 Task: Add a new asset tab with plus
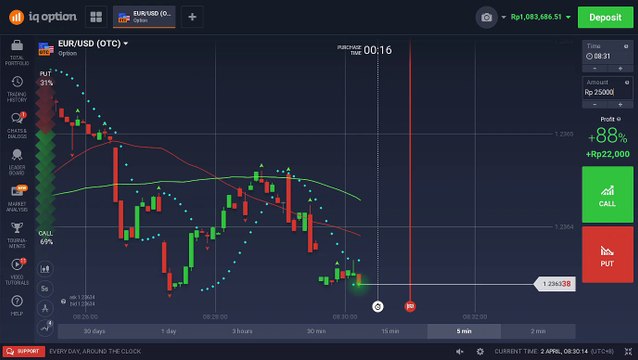pyautogui.click(x=192, y=17)
